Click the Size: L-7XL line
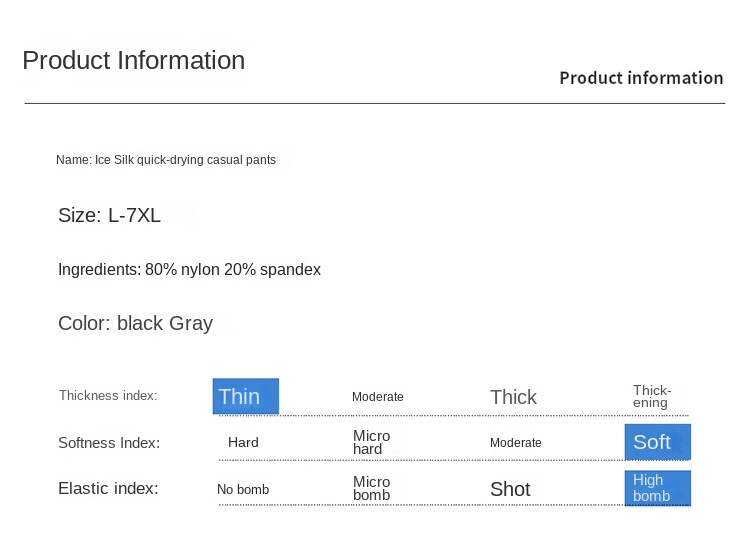The width and height of the screenshot is (750, 533). pyautogui.click(x=109, y=215)
